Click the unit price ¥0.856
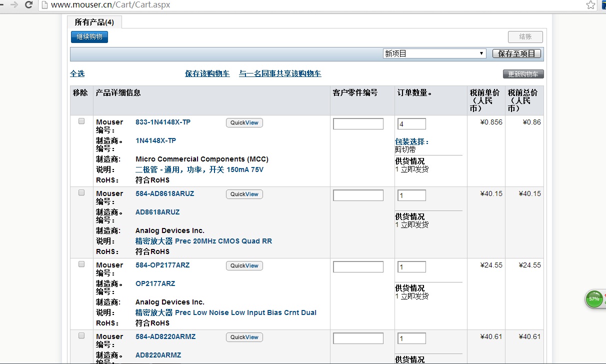 [x=491, y=122]
